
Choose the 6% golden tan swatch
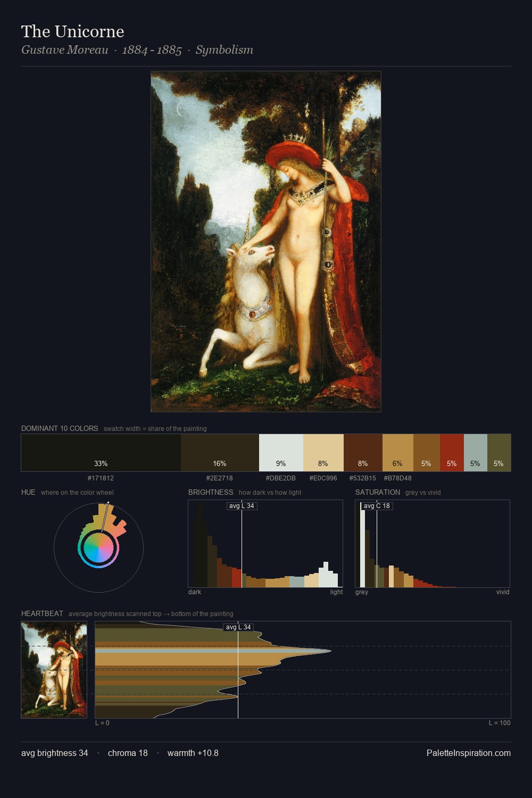pos(398,453)
